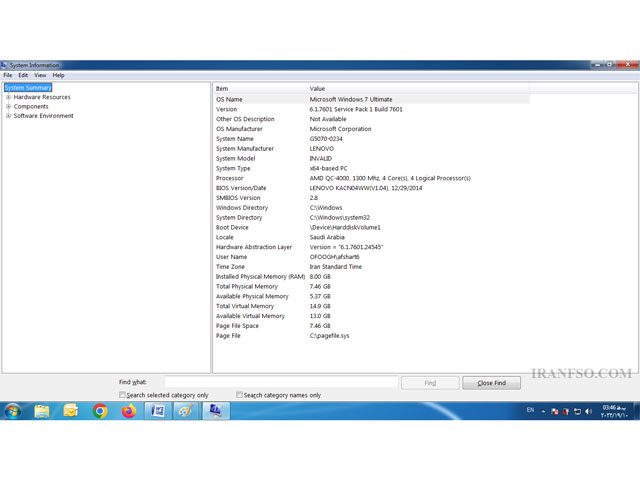Expand Software Environment tree node
Image resolution: width=640 pixels, height=480 pixels.
8,116
